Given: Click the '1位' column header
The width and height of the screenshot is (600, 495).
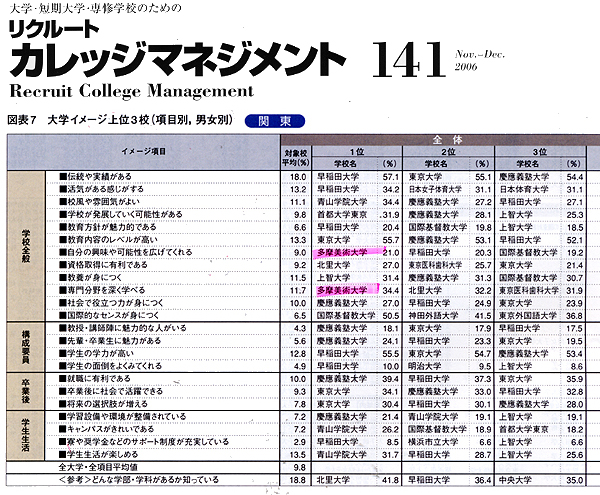Looking at the screenshot, I should click(357, 152).
